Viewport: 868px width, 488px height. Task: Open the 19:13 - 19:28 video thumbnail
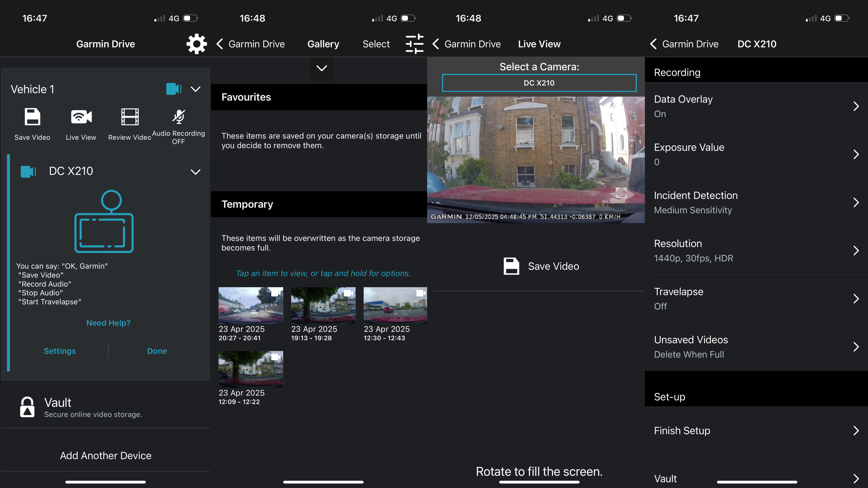click(x=323, y=305)
